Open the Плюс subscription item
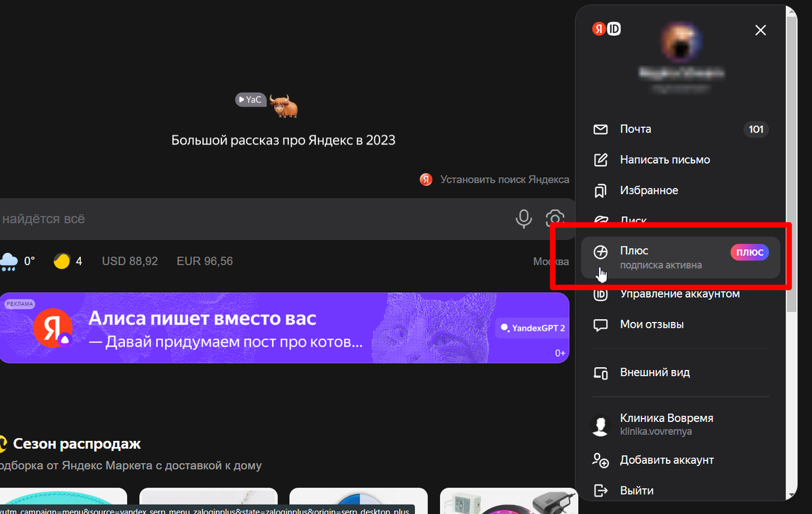Image resolution: width=812 pixels, height=514 pixels. pos(681,258)
